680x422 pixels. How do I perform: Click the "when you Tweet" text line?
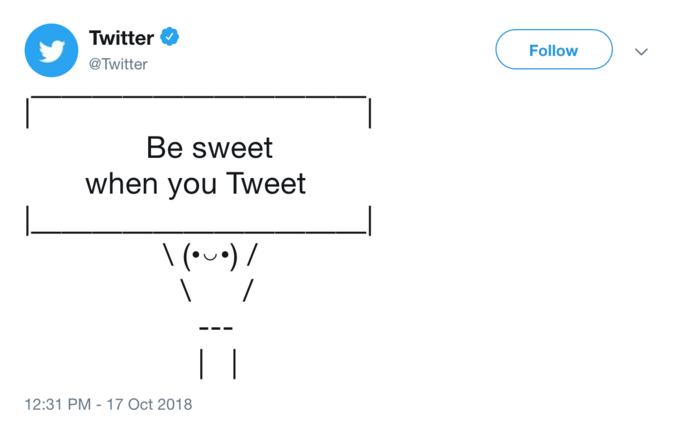pyautogui.click(x=195, y=185)
